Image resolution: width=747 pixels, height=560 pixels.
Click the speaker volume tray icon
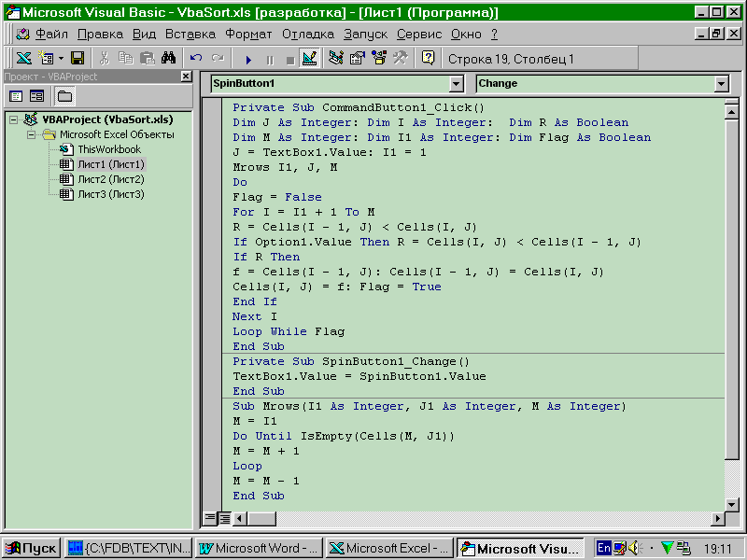point(635,548)
